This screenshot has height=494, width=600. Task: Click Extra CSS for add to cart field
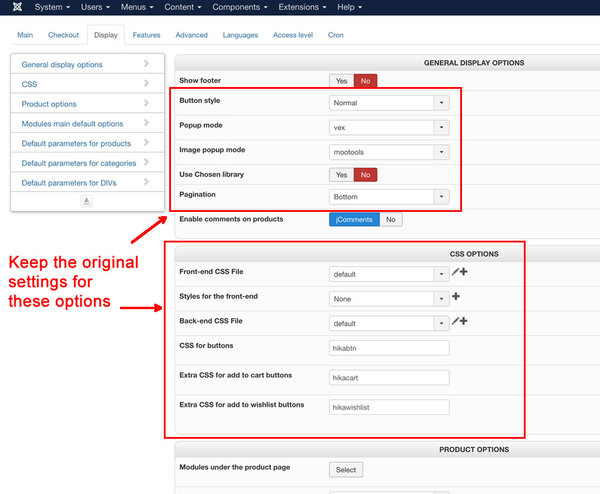(x=389, y=378)
